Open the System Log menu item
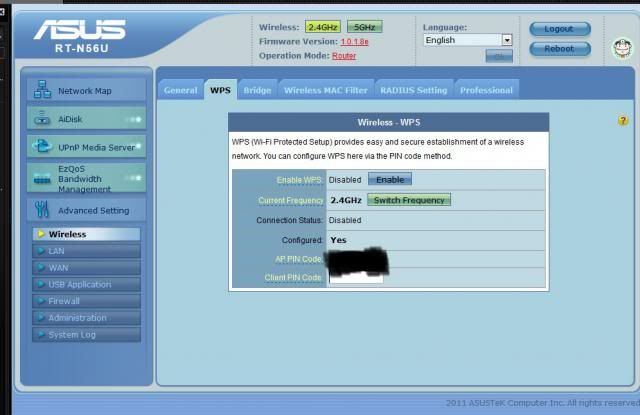The width and height of the screenshot is (640, 415). click(x=87, y=335)
